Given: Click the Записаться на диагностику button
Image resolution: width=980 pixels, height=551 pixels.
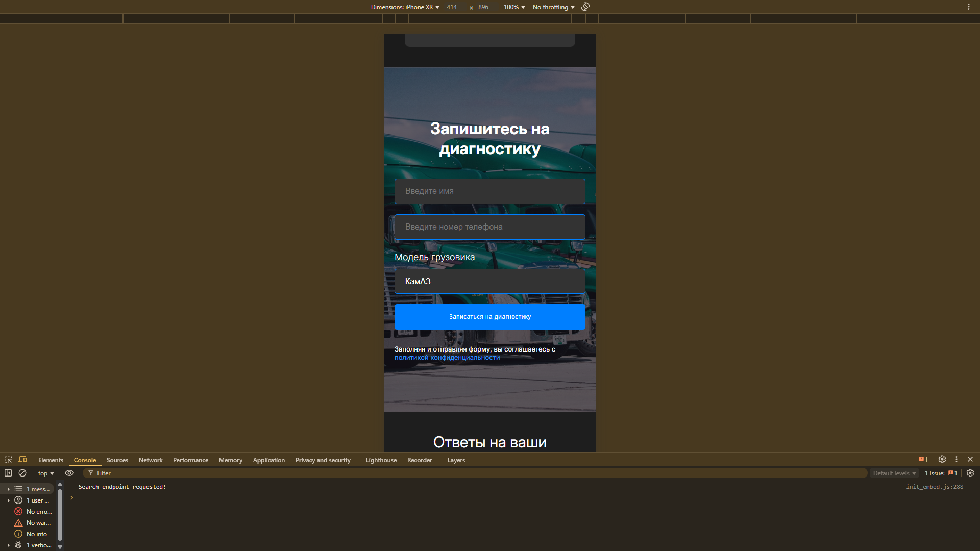Looking at the screenshot, I should [x=490, y=317].
